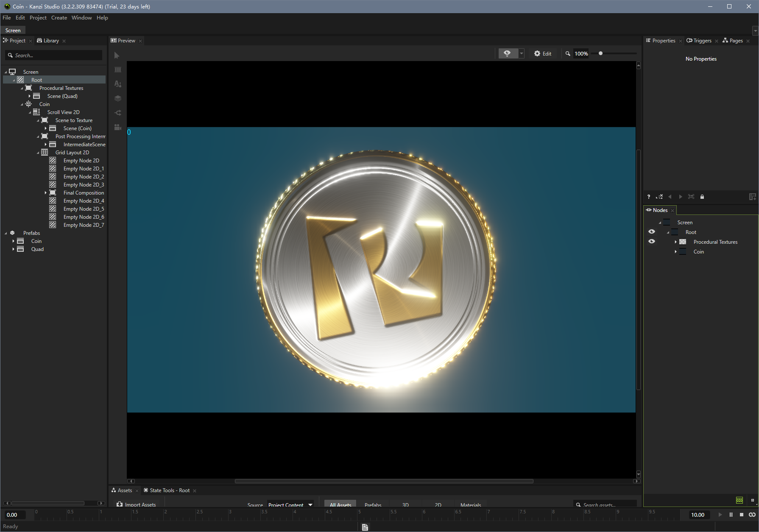The image size is (759, 532).
Task: Click the green grid icon below Nodes panel
Action: click(739, 500)
